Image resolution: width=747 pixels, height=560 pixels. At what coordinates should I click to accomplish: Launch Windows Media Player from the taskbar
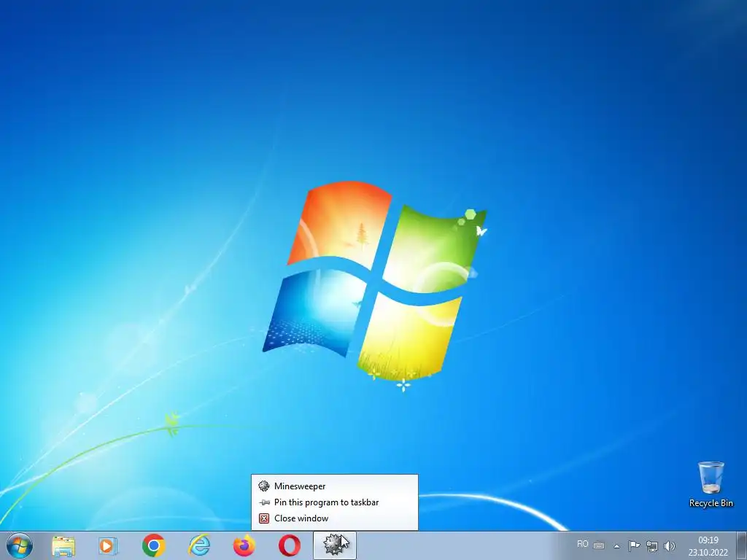tap(108, 545)
